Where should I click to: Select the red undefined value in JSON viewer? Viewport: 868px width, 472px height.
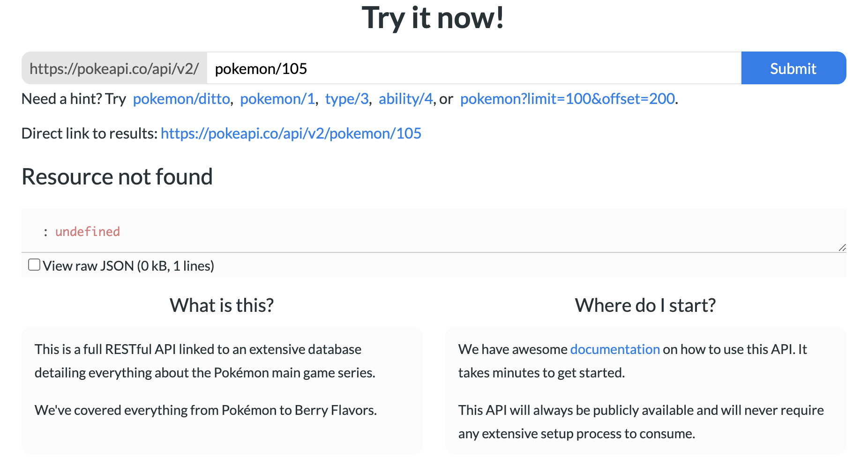(88, 232)
